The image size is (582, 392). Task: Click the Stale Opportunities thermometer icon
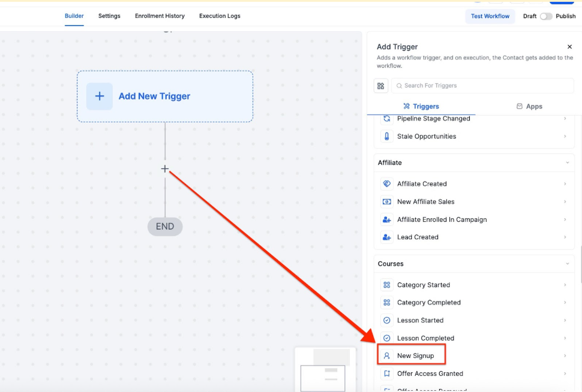click(x=387, y=137)
